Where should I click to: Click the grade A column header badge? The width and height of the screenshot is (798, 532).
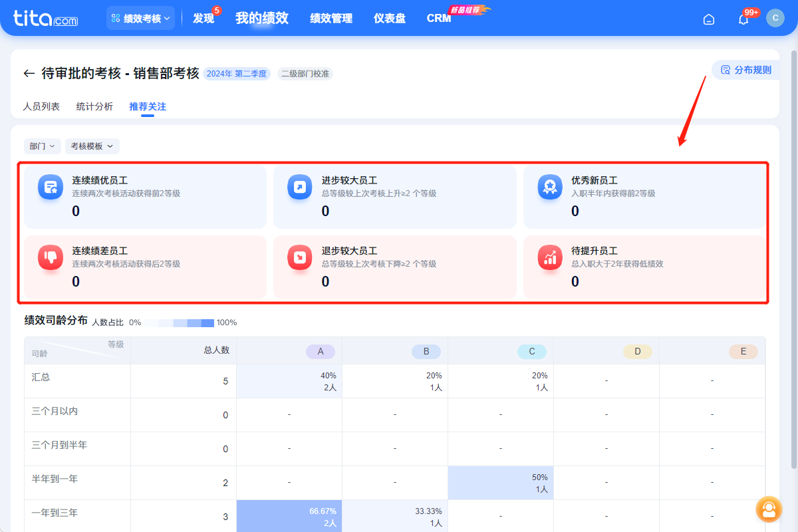[x=321, y=351]
